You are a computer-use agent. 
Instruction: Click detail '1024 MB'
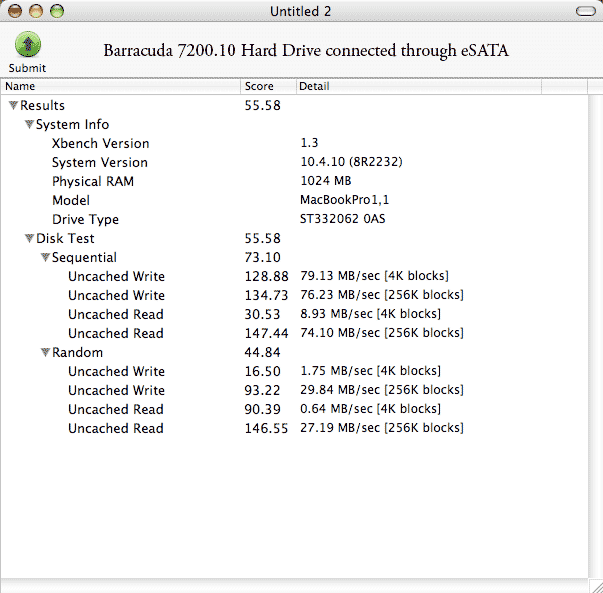pyautogui.click(x=326, y=181)
